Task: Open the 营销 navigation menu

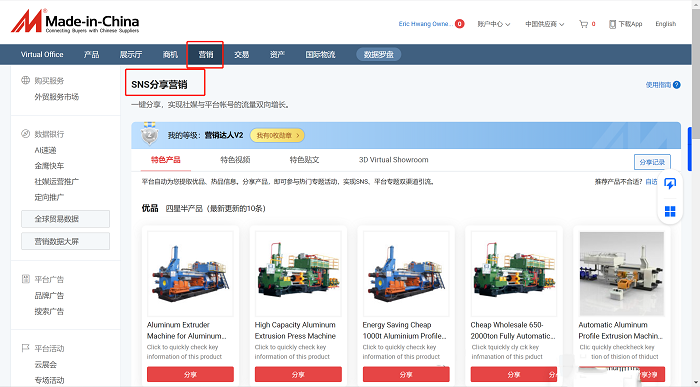Action: coord(205,54)
